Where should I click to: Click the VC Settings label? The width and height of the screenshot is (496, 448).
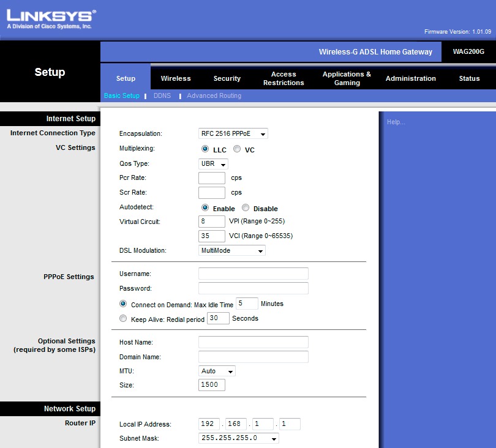tap(75, 147)
